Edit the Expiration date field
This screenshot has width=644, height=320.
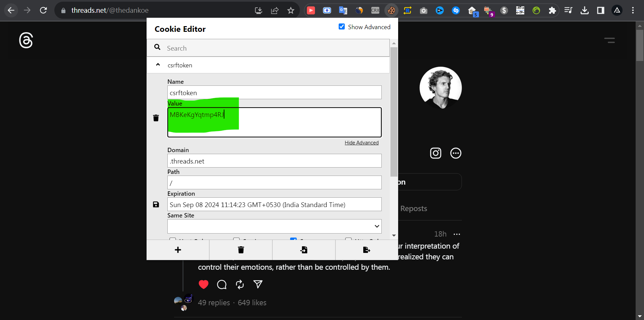pyautogui.click(x=274, y=204)
